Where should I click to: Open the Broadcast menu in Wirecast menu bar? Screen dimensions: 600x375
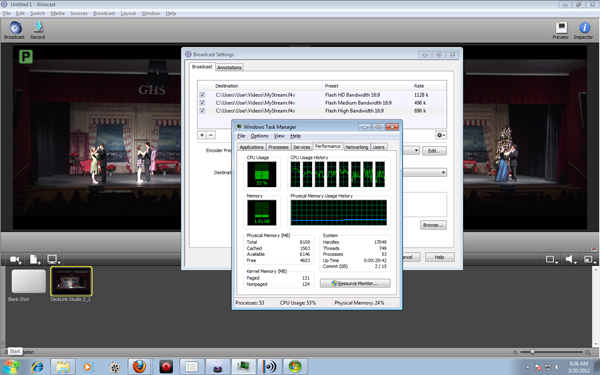(x=104, y=13)
